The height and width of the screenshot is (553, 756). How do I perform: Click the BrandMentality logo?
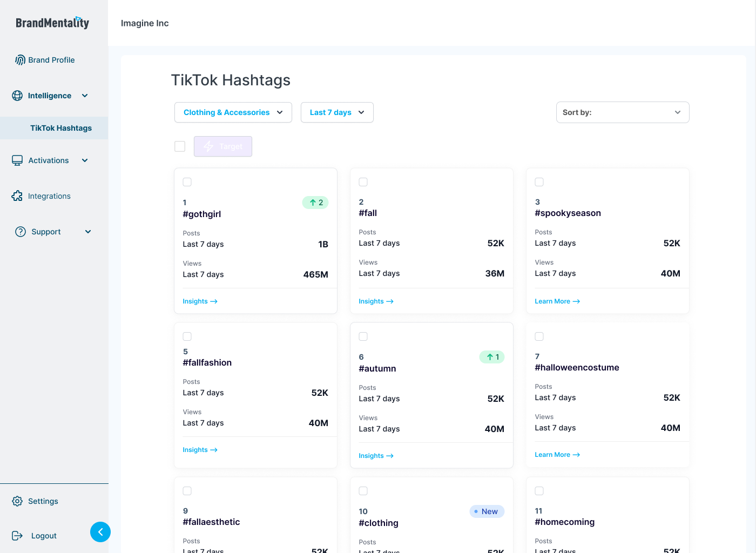pos(52,22)
